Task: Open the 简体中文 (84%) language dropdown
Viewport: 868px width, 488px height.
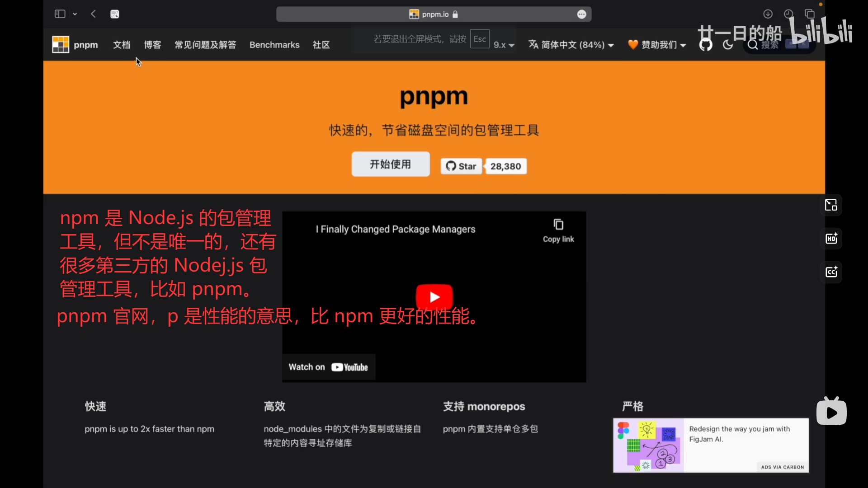Action: coord(572,45)
